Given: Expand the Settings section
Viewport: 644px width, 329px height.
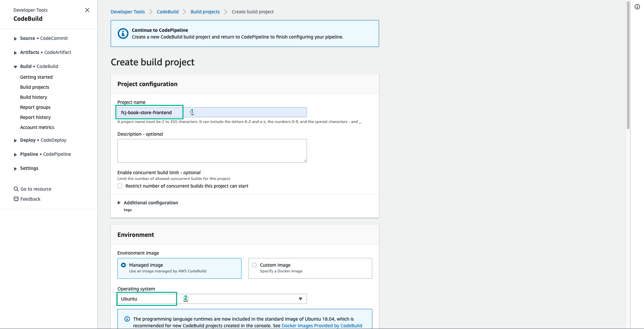Looking at the screenshot, I should coord(15,169).
